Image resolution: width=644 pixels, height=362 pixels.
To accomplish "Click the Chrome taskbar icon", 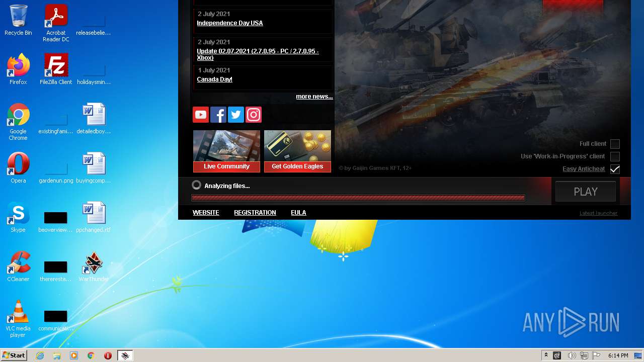I will pos(91,355).
